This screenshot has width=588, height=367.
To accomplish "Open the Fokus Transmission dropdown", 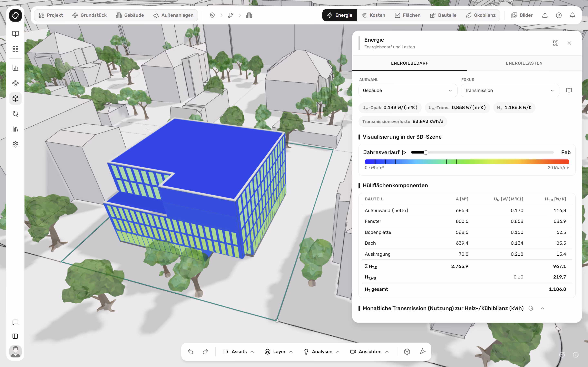I will pyautogui.click(x=510, y=91).
